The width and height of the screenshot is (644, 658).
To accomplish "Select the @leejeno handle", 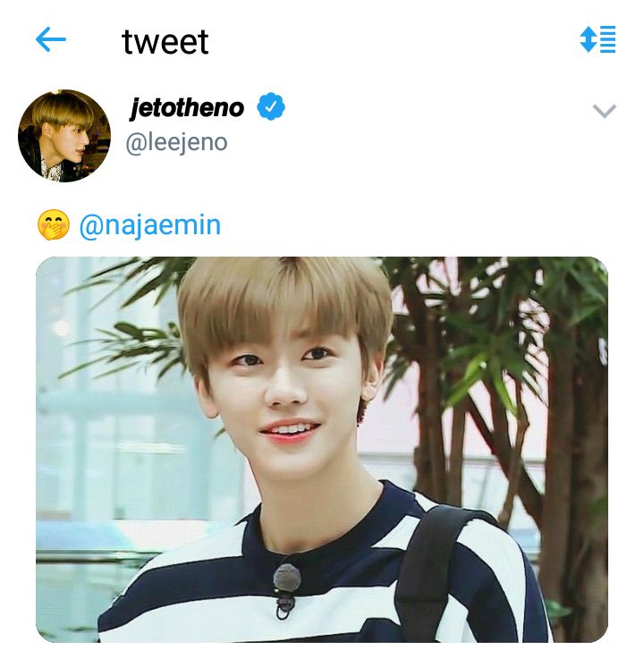I will pos(177,142).
